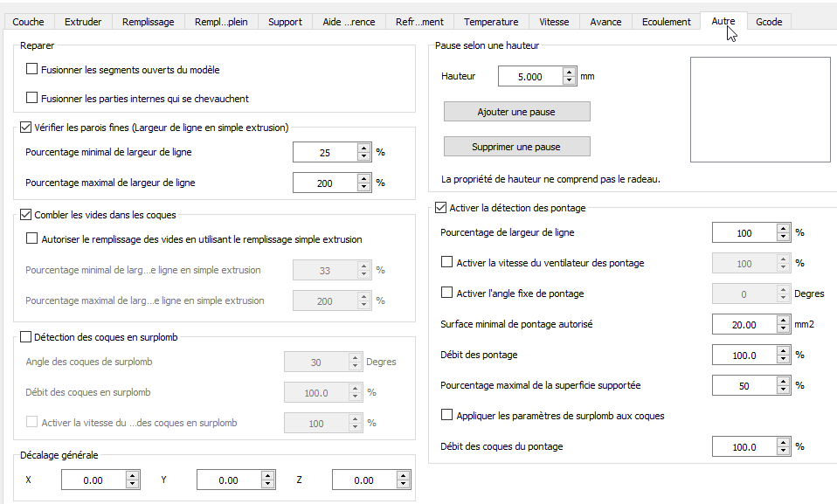Open the Extruder tab
The image size is (837, 504).
83,22
